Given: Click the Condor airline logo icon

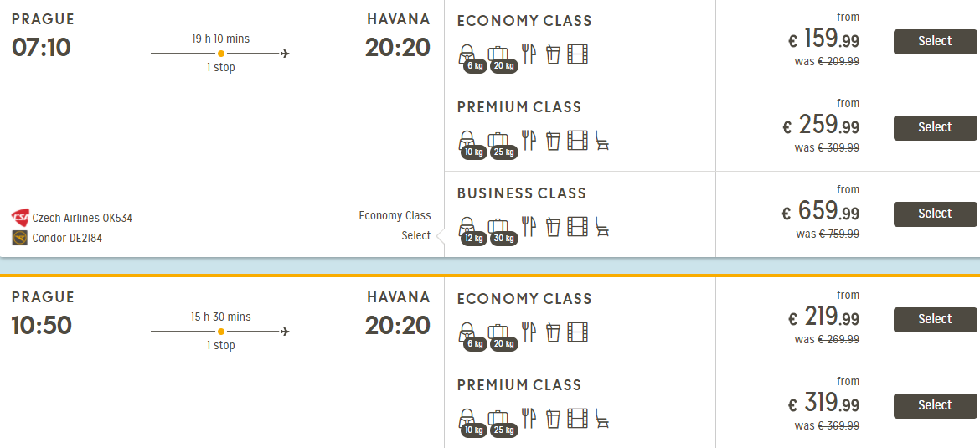Looking at the screenshot, I should (x=20, y=238).
